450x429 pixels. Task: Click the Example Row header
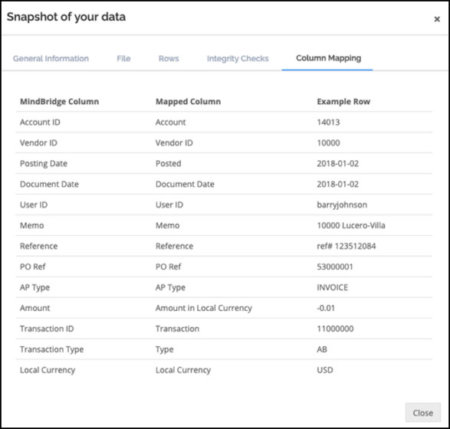[343, 102]
